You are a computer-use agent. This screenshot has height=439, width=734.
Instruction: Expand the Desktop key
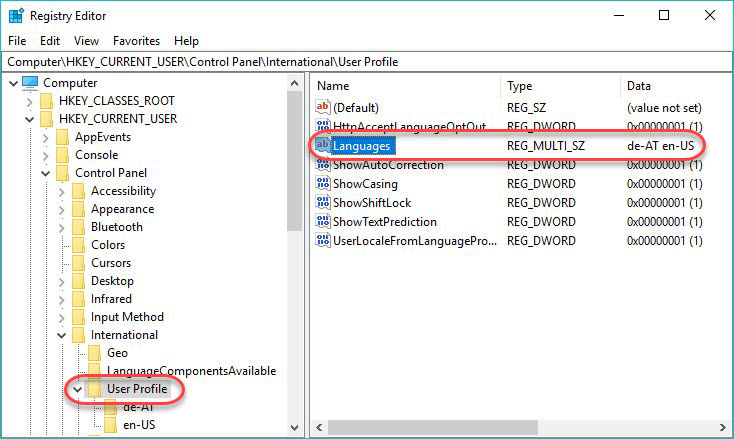pyautogui.click(x=61, y=282)
